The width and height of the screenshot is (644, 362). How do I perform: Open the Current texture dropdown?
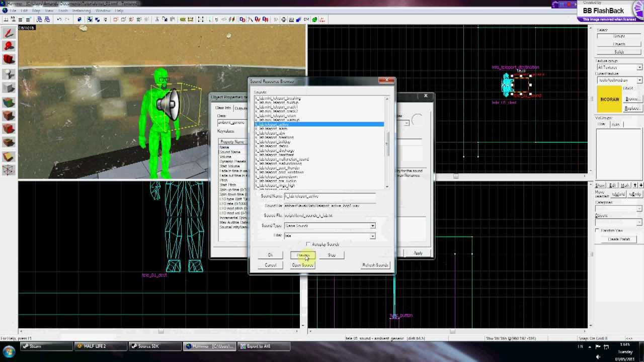(639, 80)
